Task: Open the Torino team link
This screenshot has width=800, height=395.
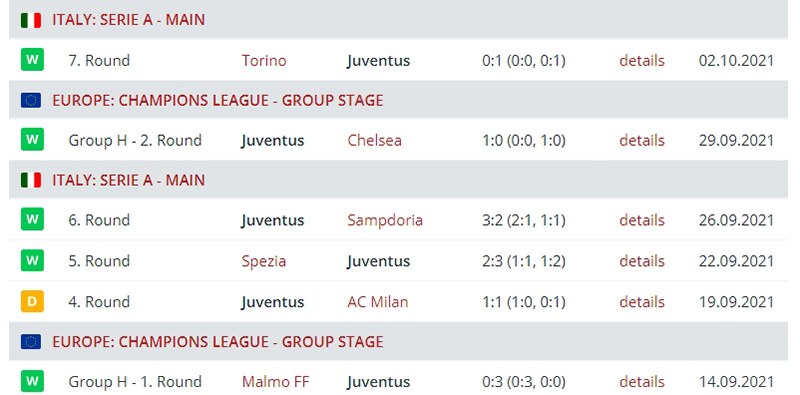Action: (x=264, y=60)
